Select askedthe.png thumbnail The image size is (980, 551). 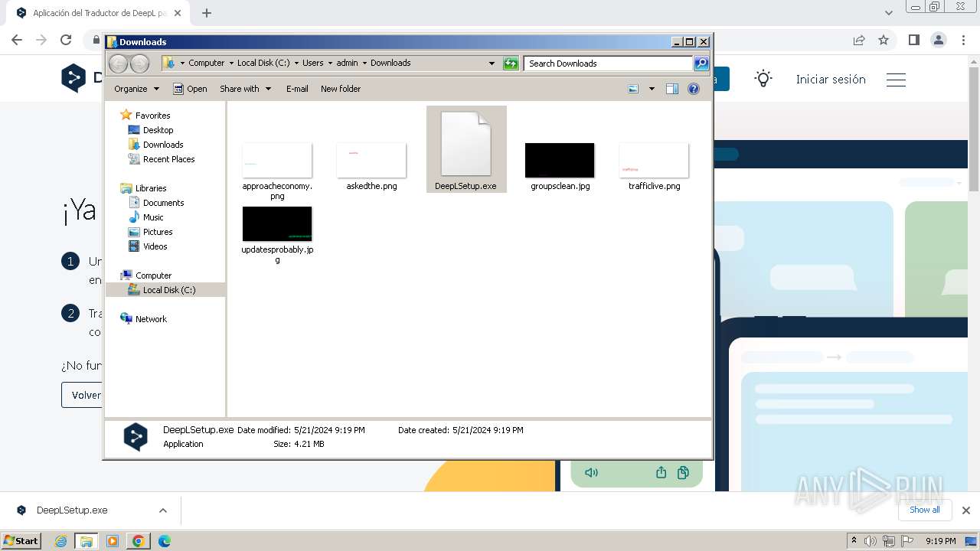pyautogui.click(x=371, y=160)
